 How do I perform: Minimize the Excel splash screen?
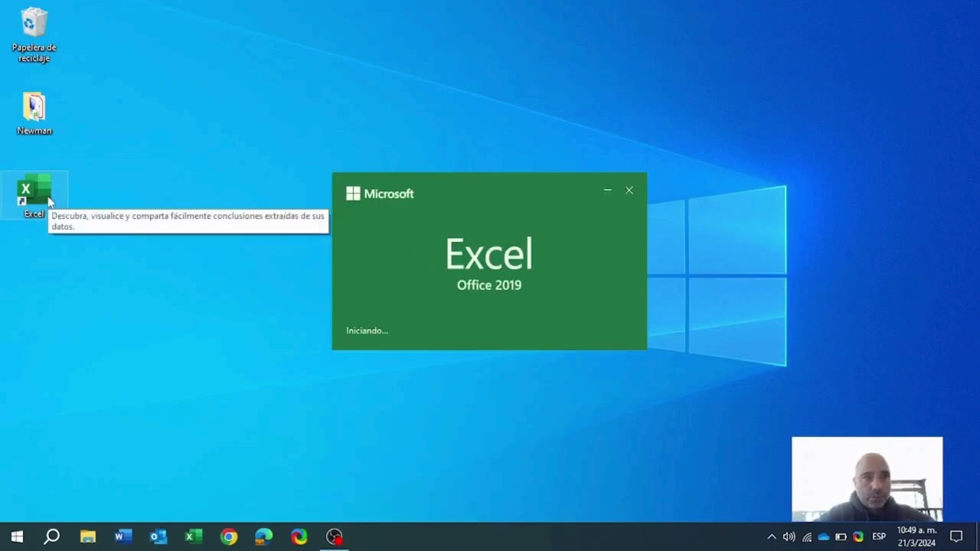(607, 191)
